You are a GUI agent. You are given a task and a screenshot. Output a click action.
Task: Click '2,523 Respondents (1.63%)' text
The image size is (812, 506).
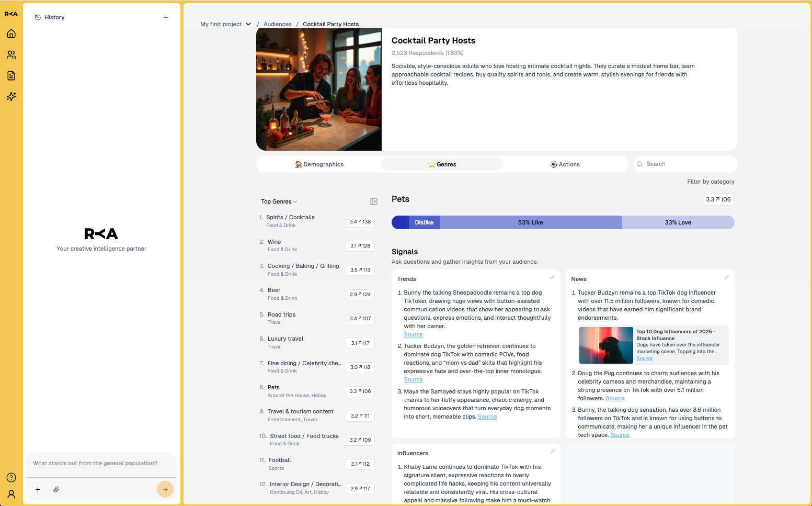click(x=428, y=53)
